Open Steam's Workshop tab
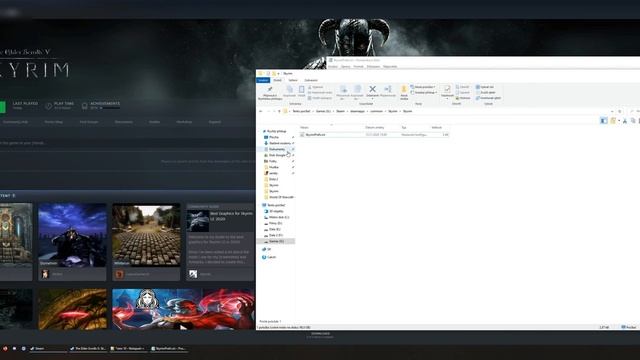The image size is (640, 360). click(x=184, y=122)
